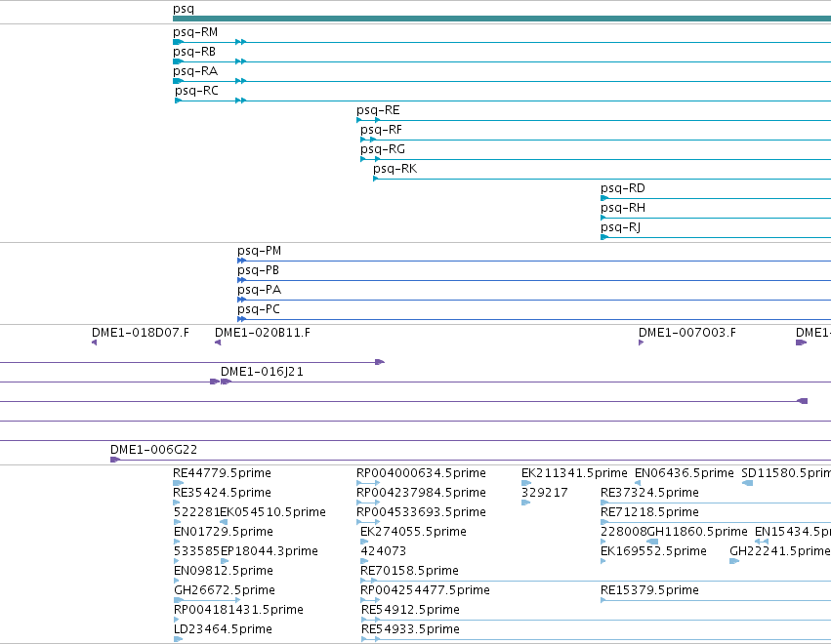Select EST GH26672.5prime
The height and width of the screenshot is (644, 831).
[x=225, y=590]
